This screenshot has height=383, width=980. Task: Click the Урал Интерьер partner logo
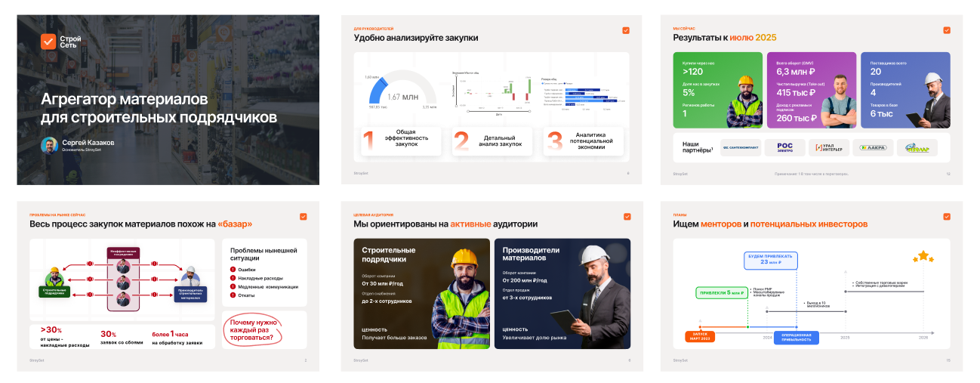click(829, 147)
